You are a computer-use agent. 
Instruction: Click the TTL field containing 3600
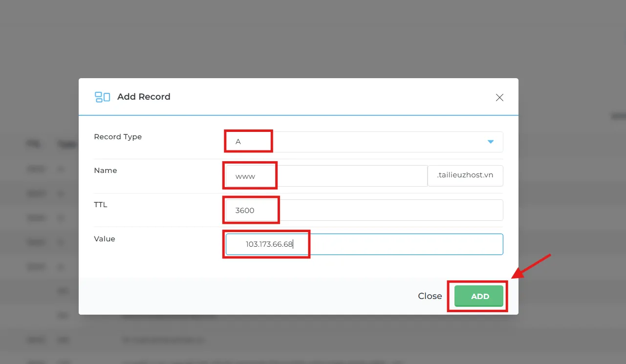pyautogui.click(x=364, y=210)
